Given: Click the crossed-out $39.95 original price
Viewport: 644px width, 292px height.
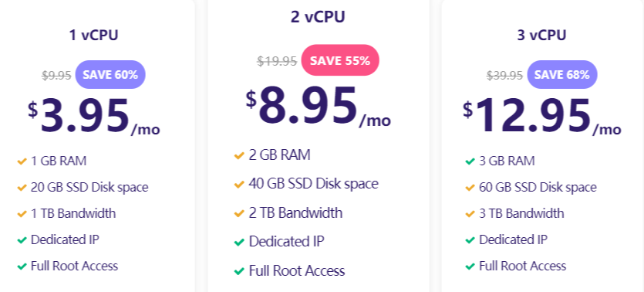Looking at the screenshot, I should [504, 75].
